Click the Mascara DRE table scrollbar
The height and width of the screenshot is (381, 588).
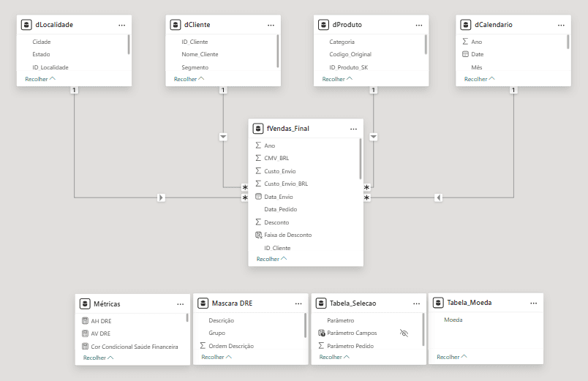[305, 325]
